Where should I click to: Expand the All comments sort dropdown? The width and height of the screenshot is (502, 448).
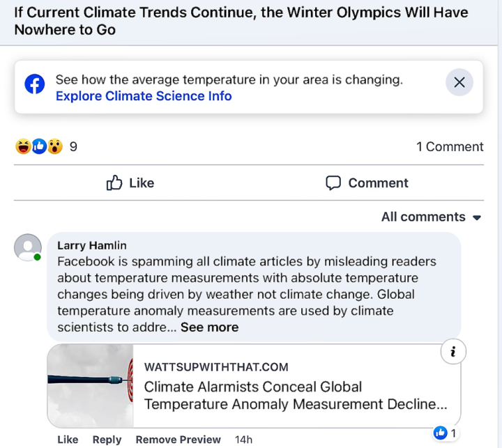431,217
